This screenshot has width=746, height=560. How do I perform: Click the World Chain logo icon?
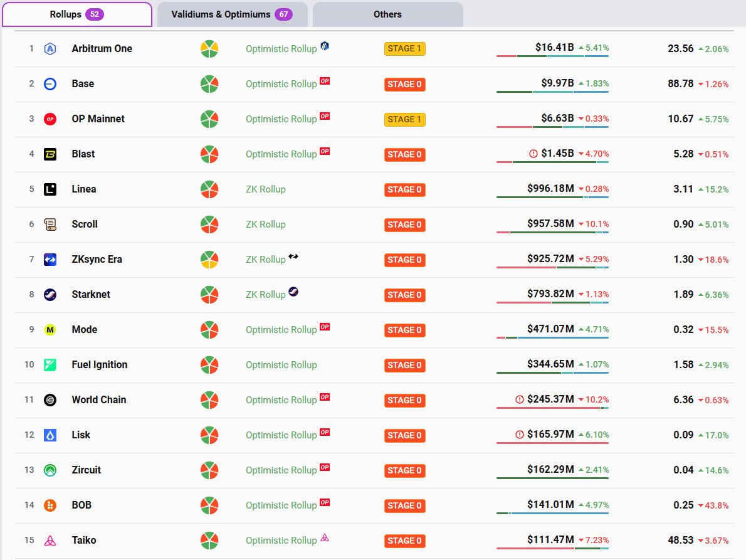(50, 399)
